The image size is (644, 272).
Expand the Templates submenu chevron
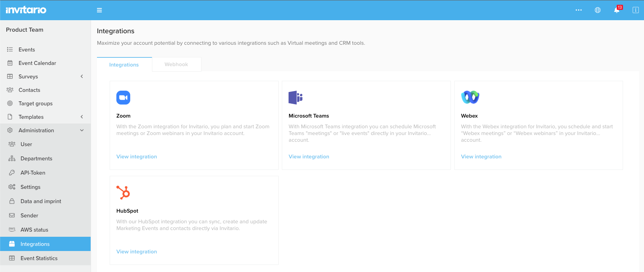pos(82,117)
